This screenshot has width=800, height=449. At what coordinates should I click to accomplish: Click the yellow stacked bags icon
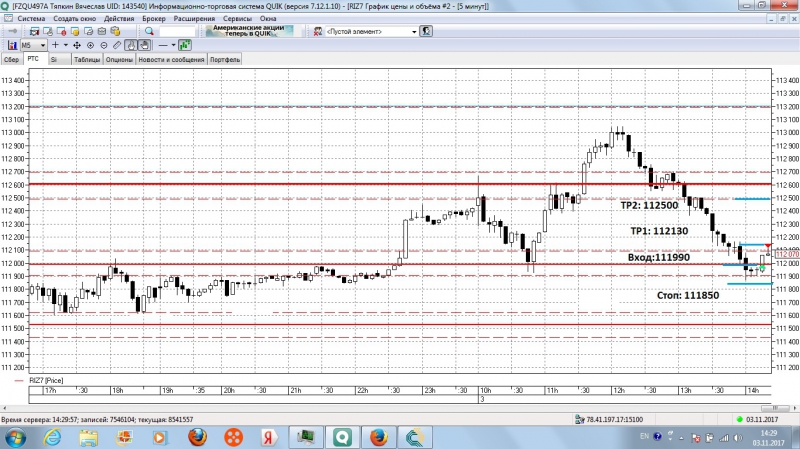tap(115, 32)
